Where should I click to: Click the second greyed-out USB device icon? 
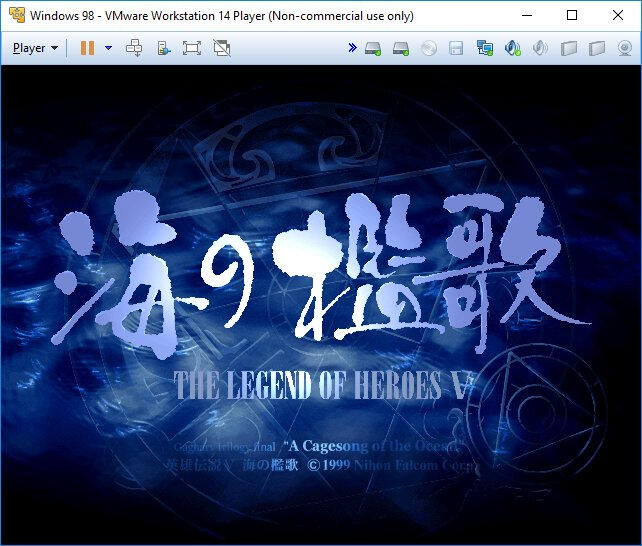tap(597, 48)
